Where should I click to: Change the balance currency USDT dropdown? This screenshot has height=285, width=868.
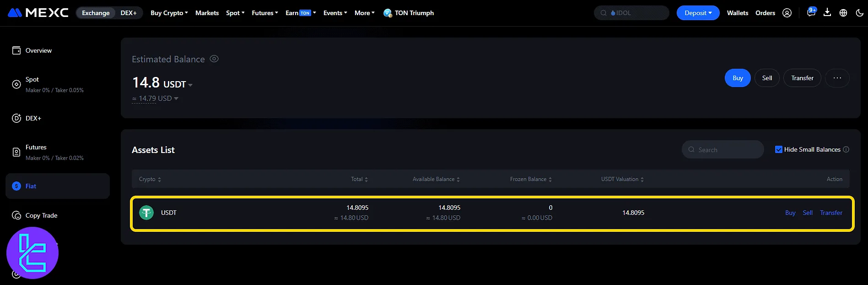pyautogui.click(x=178, y=84)
